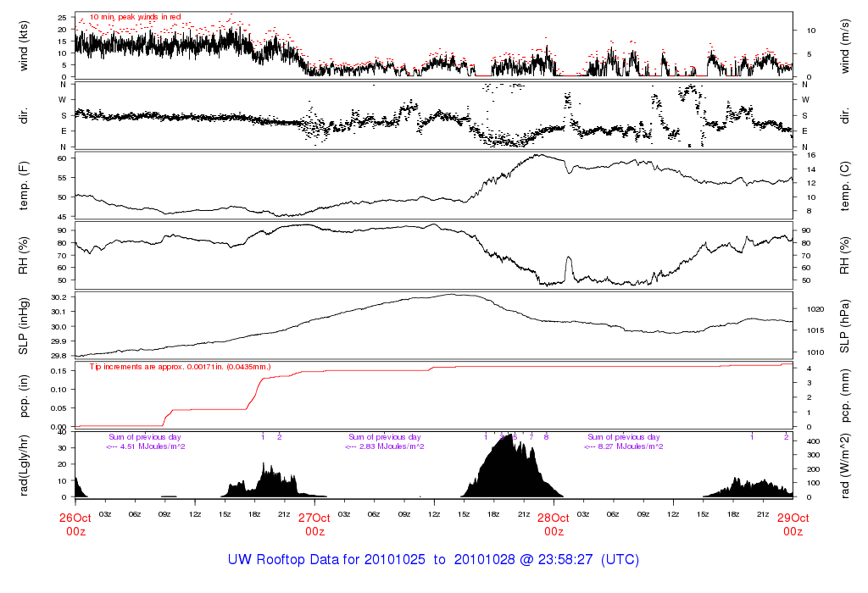Click the 'wind (kts)' axis label
The width and height of the screenshot is (868, 593).
23,46
